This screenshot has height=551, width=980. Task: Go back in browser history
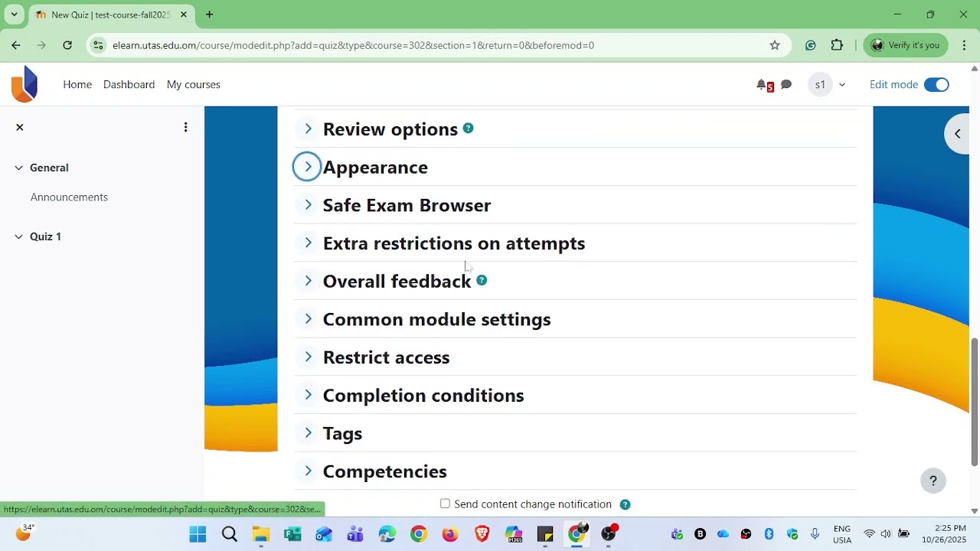[x=16, y=45]
